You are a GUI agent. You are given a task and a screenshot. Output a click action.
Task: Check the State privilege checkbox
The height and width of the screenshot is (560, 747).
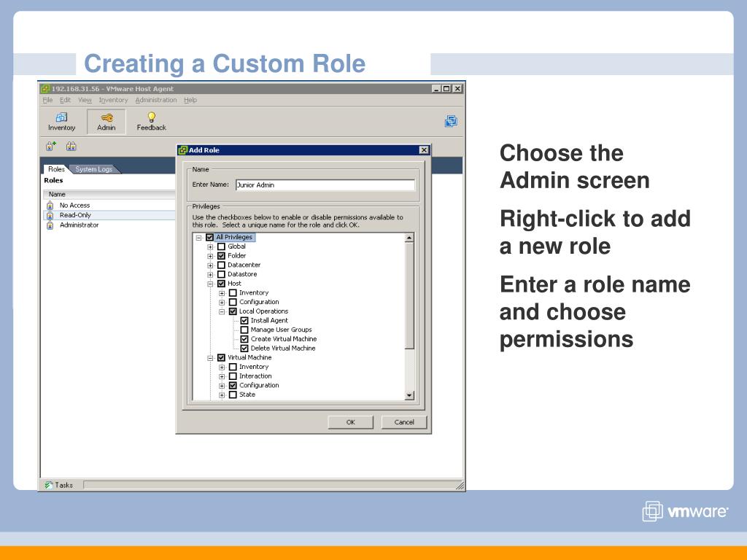coord(233,394)
